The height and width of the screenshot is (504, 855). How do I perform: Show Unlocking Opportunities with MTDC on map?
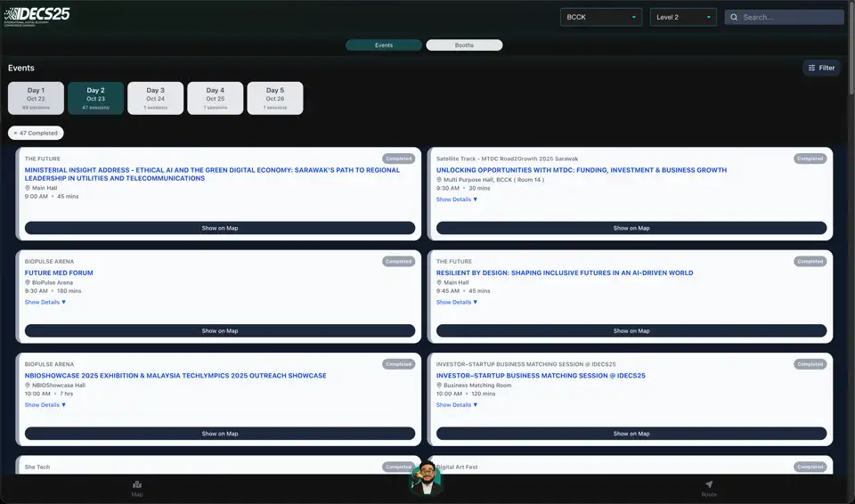coord(631,228)
